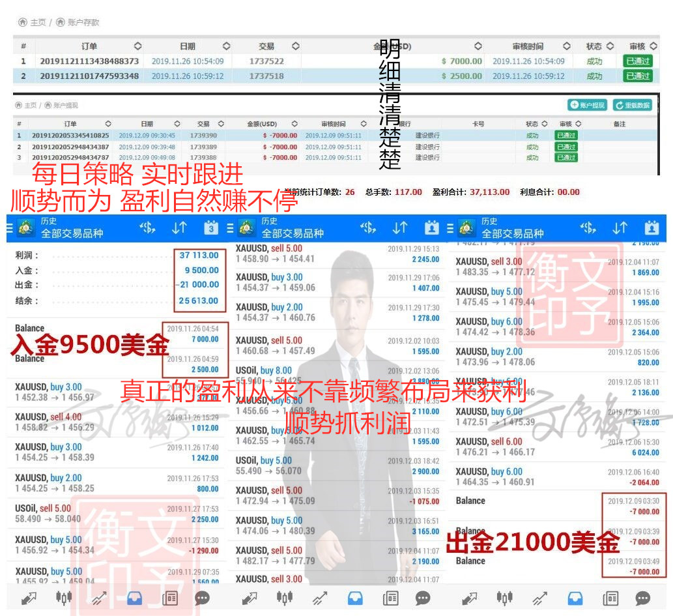Open Trade line icon in middle panel bottom bar
The image size is (673, 616).
point(320,598)
